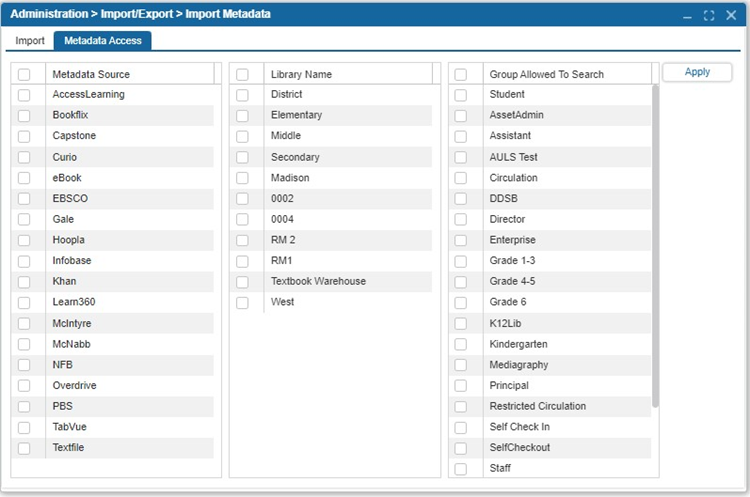Image resolution: width=750 pixels, height=497 pixels.
Task: Switch to the Import tab
Action: 30,41
